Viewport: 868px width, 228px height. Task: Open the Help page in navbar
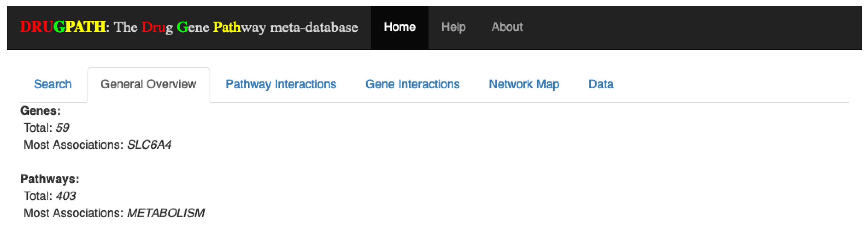[x=453, y=27]
